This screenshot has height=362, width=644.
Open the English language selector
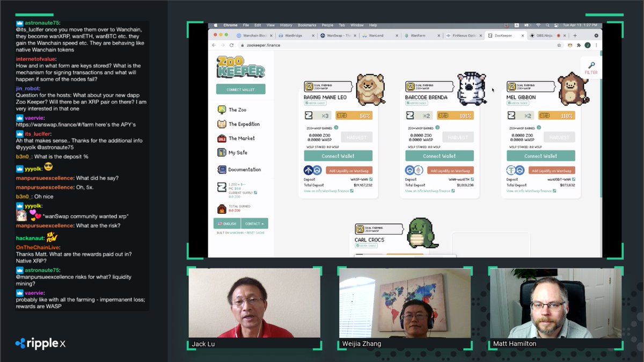click(226, 223)
